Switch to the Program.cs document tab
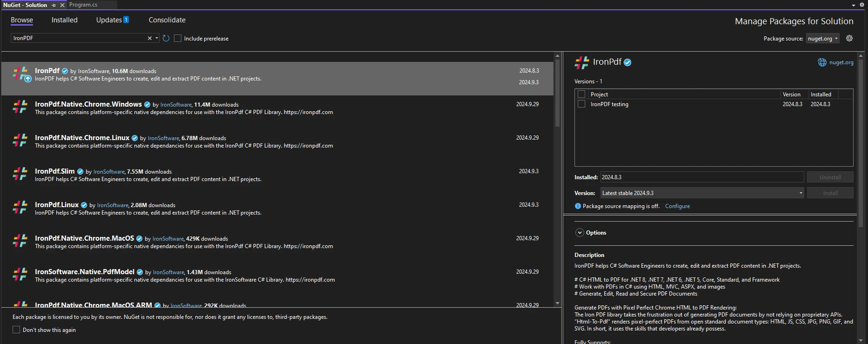Viewport: 868px width, 344px height. point(83,5)
